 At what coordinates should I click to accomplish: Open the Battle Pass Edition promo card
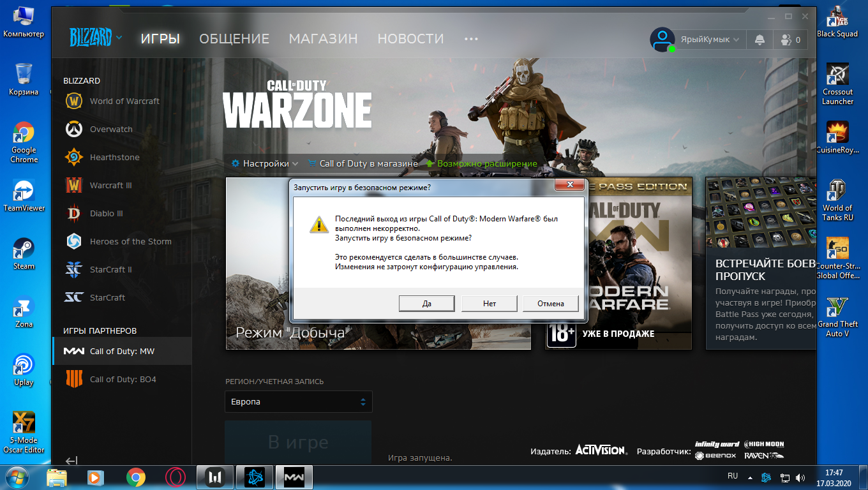(x=618, y=264)
